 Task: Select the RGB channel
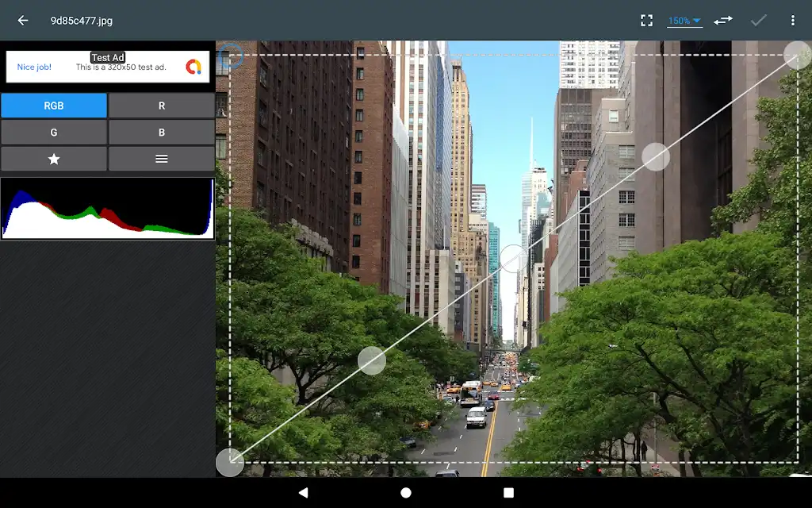[54, 106]
